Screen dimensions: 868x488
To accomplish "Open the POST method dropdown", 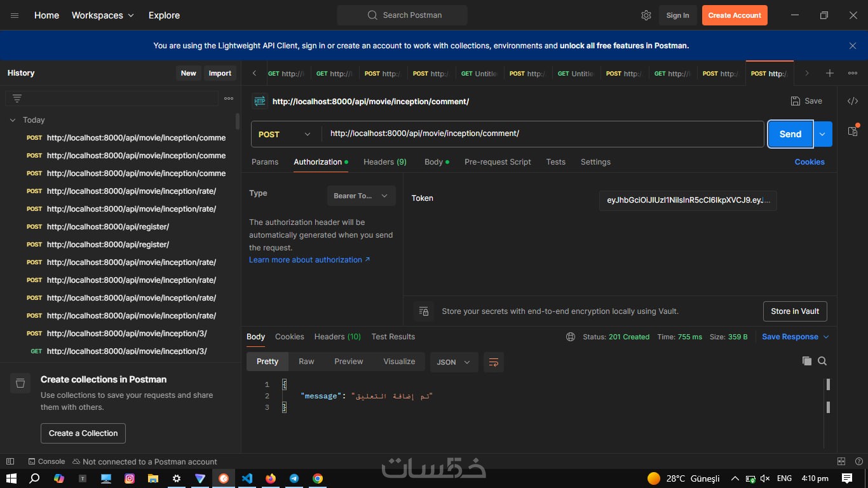I will 286,134.
